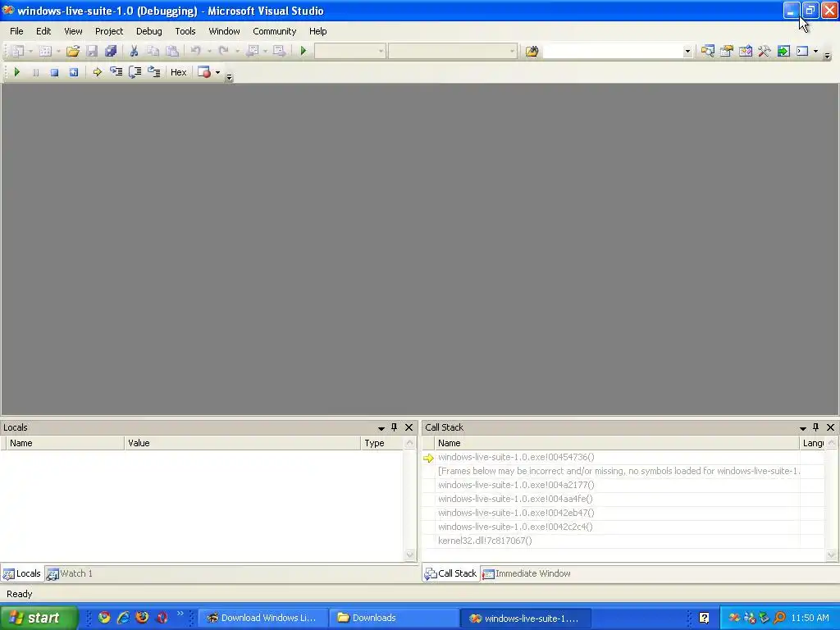Select the Call Stack tab
This screenshot has height=630, width=840.
(x=450, y=573)
